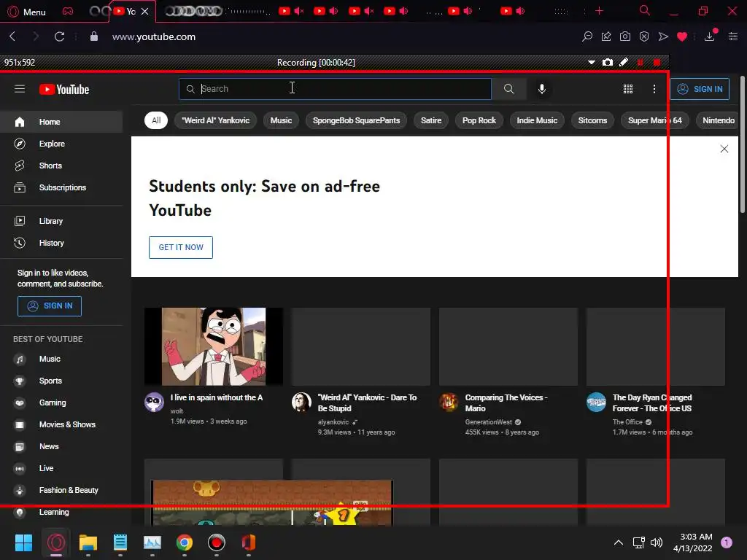
Task: Open News under Best of YouTube
Action: (x=61, y=446)
